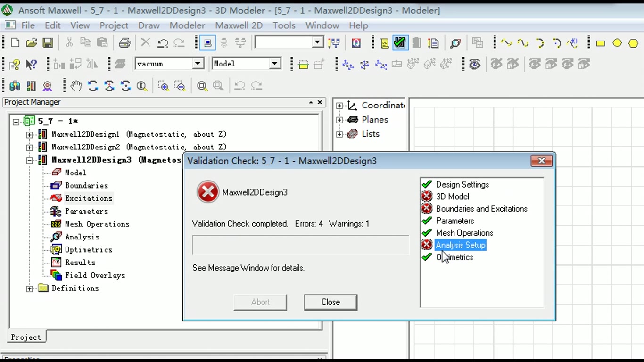Image resolution: width=644 pixels, height=362 pixels.
Task: Select the Pan hand tool
Action: (x=76, y=85)
